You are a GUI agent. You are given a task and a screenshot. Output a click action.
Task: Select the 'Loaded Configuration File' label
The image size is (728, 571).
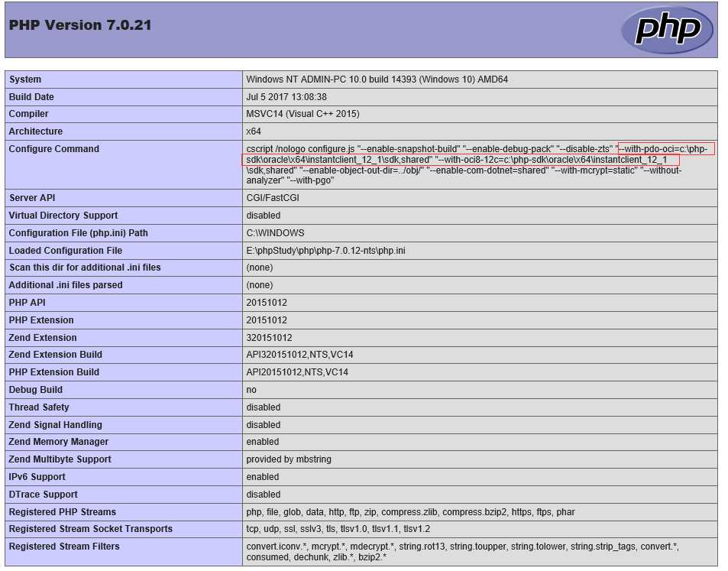[66, 251]
